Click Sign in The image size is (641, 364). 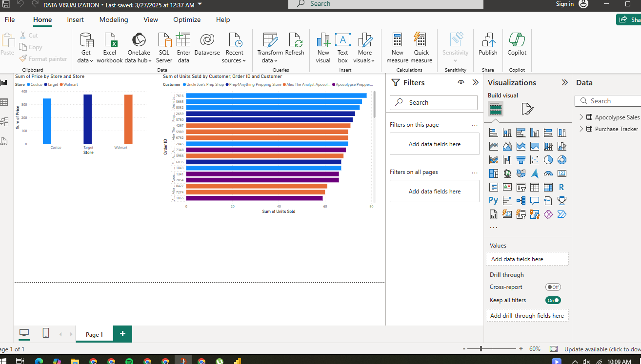(x=564, y=4)
